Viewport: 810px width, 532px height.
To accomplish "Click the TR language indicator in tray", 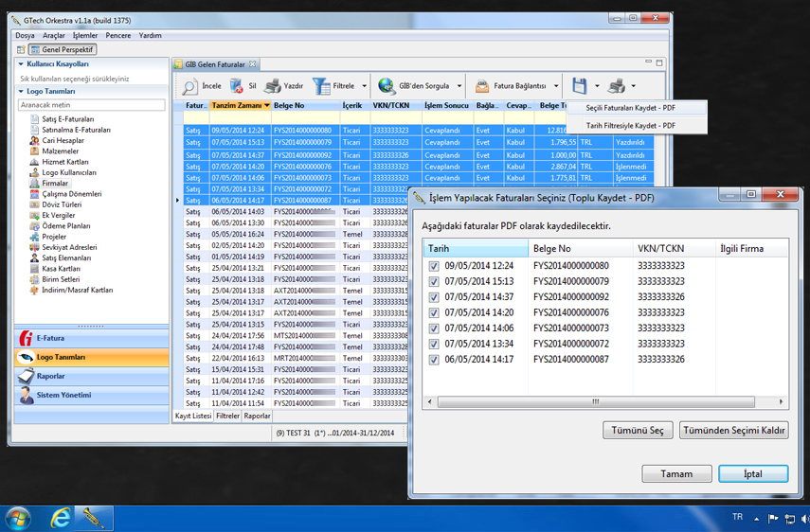I will tap(738, 517).
